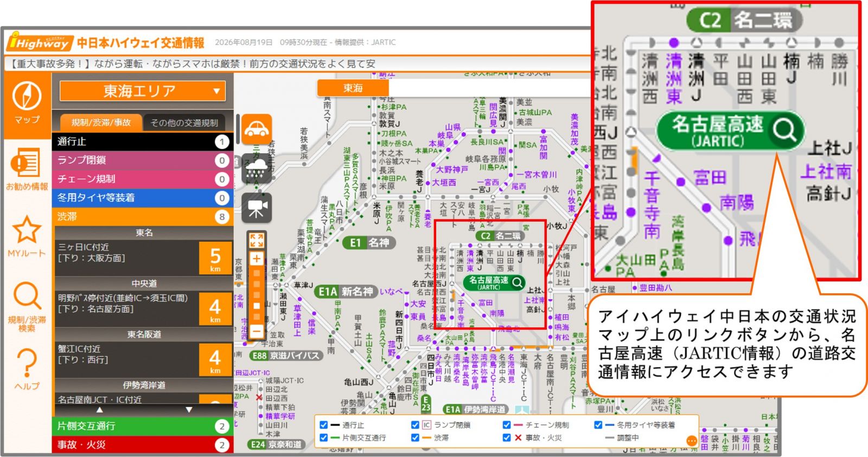Click the E23 route badge
The width and height of the screenshot is (868, 457).
426,403
